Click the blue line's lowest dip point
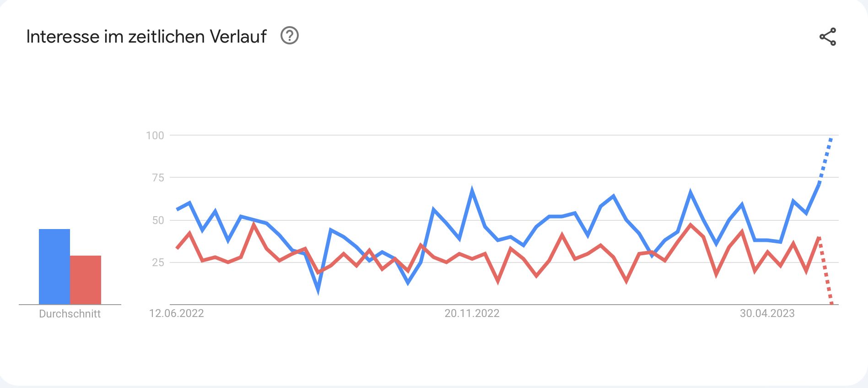The width and height of the screenshot is (868, 388). (318, 290)
